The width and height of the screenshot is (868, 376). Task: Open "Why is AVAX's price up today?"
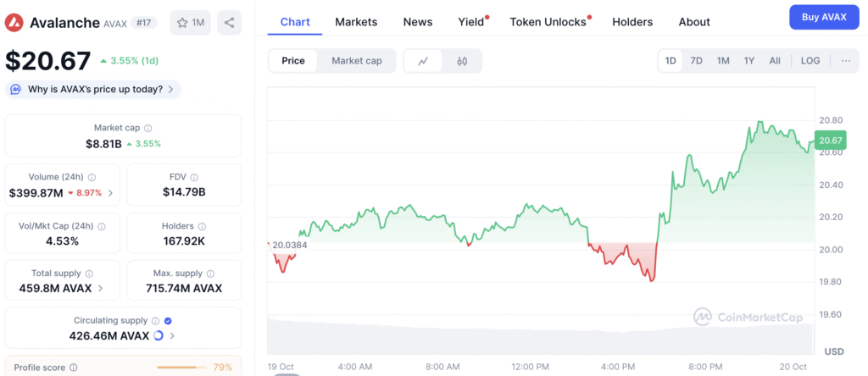pyautogui.click(x=93, y=89)
